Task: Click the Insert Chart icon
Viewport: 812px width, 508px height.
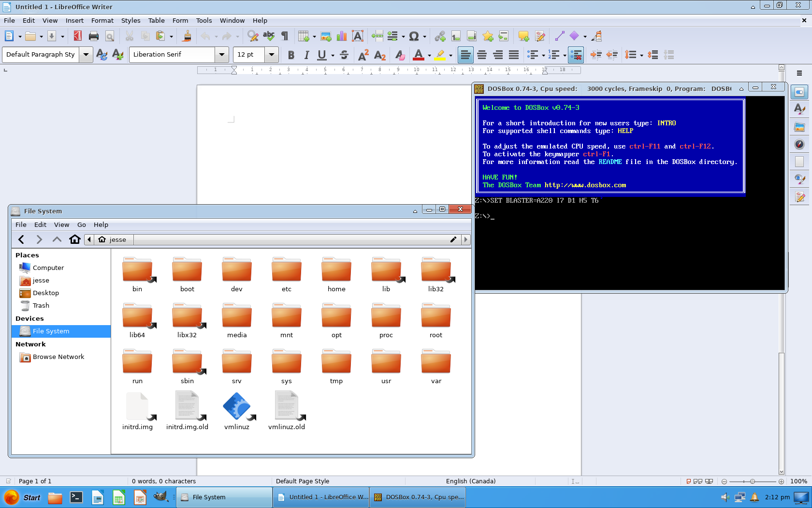Action: (x=342, y=36)
